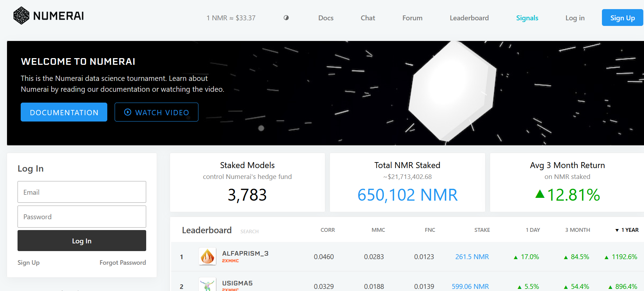The width and height of the screenshot is (644, 291).
Task: Click USIGMA5 1 year return 896.4%
Action: click(x=623, y=286)
